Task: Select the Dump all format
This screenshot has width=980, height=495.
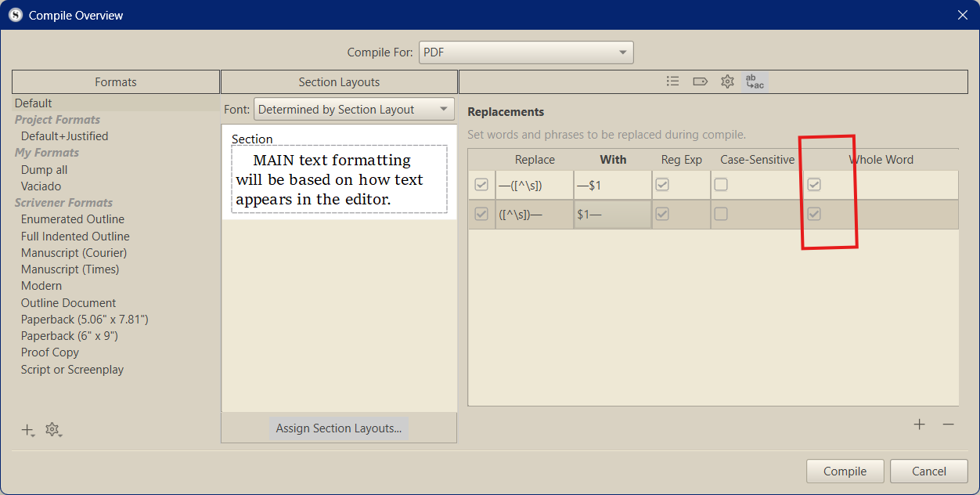Action: click(x=44, y=169)
